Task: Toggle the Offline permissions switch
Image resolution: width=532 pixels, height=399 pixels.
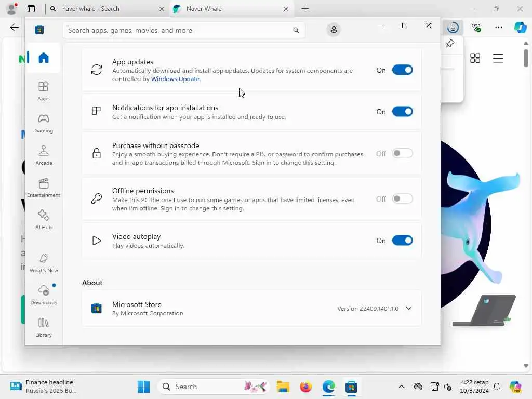Action: click(403, 199)
